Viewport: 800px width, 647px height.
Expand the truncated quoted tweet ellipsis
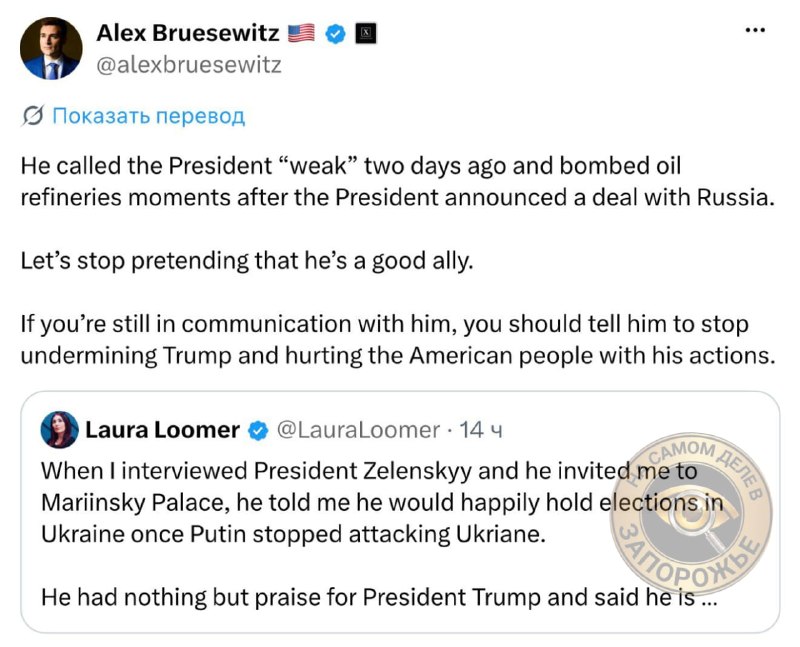pos(710,599)
